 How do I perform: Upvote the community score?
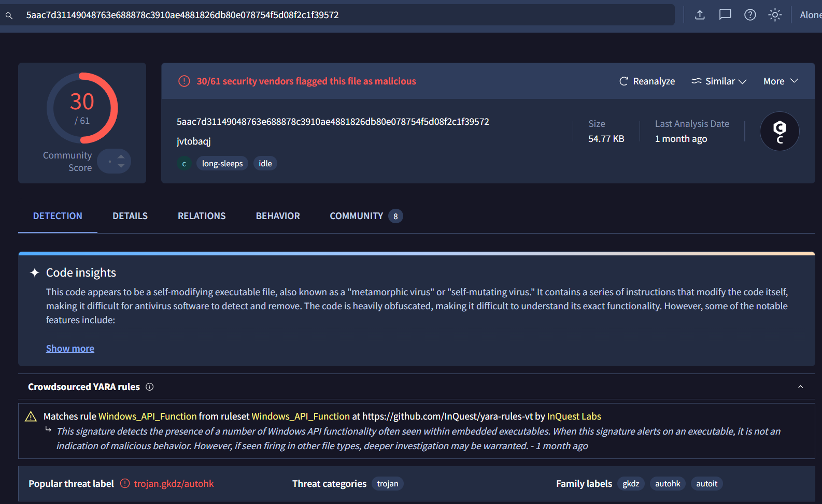pyautogui.click(x=121, y=156)
